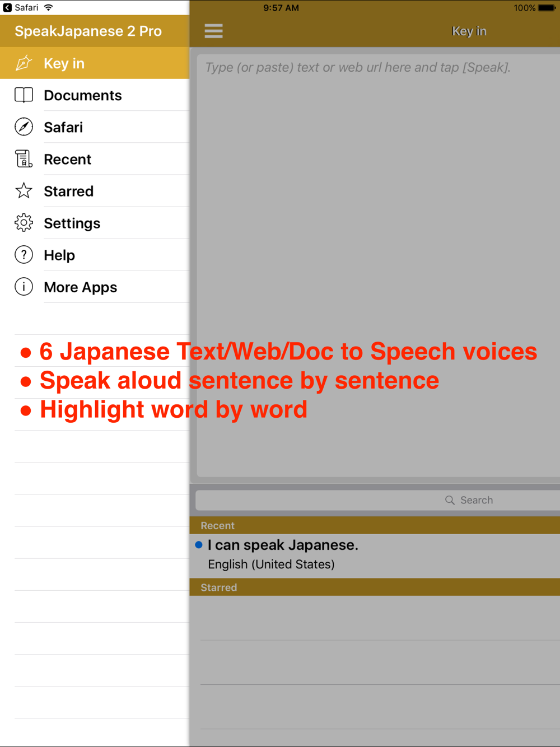The image size is (560, 747).
Task: Show Starred from the sidebar
Action: tap(95, 191)
